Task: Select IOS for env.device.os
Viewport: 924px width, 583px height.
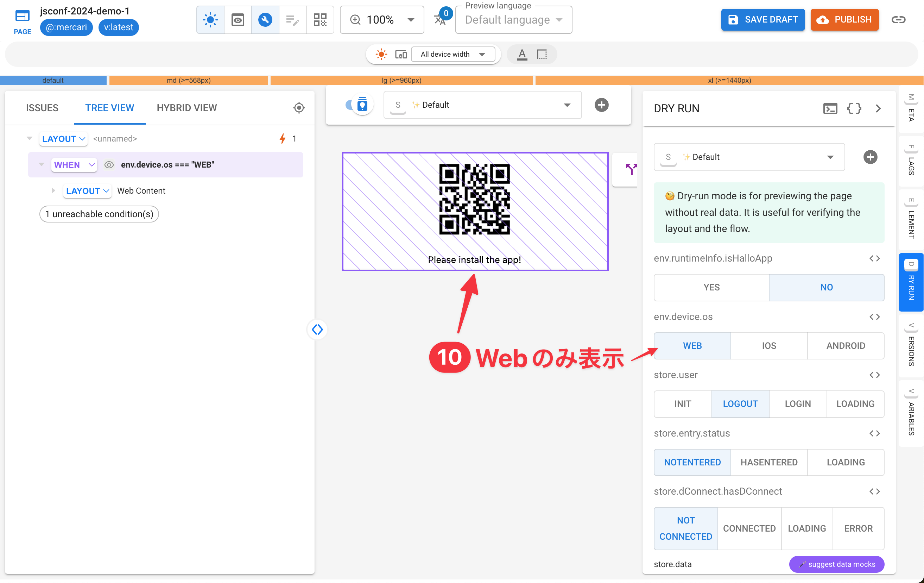Action: click(x=769, y=345)
